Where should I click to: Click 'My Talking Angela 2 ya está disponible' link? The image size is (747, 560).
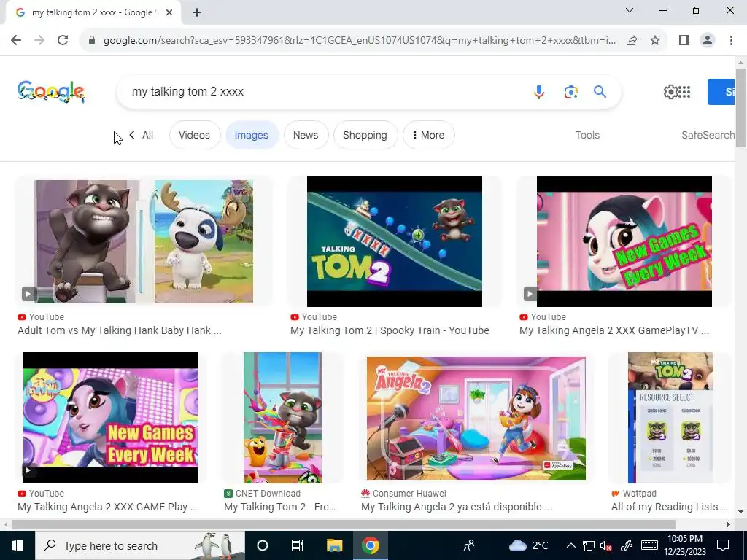click(457, 507)
